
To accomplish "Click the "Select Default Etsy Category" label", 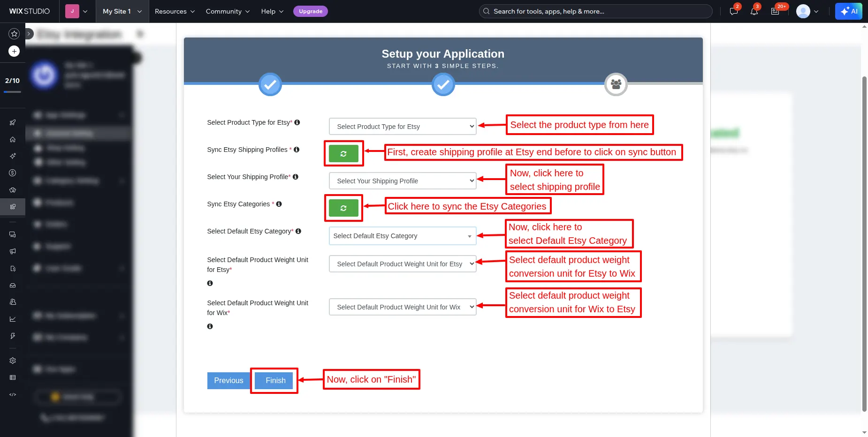I will pyautogui.click(x=250, y=231).
